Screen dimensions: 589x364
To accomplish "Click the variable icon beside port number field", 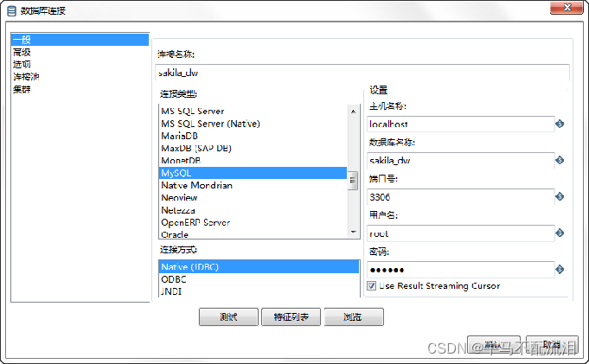I will 560,196.
